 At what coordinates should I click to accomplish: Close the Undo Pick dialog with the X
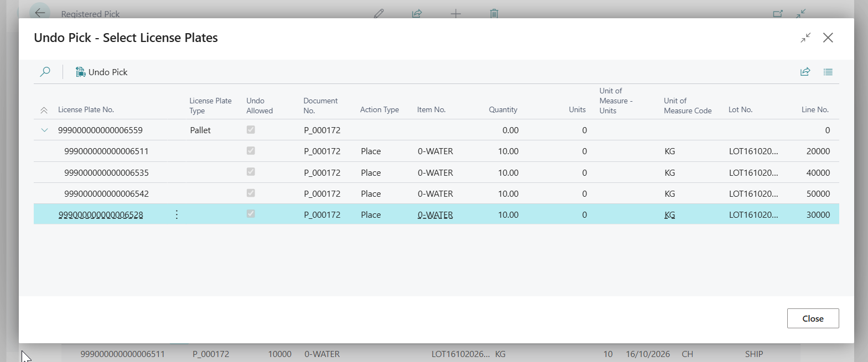(828, 38)
